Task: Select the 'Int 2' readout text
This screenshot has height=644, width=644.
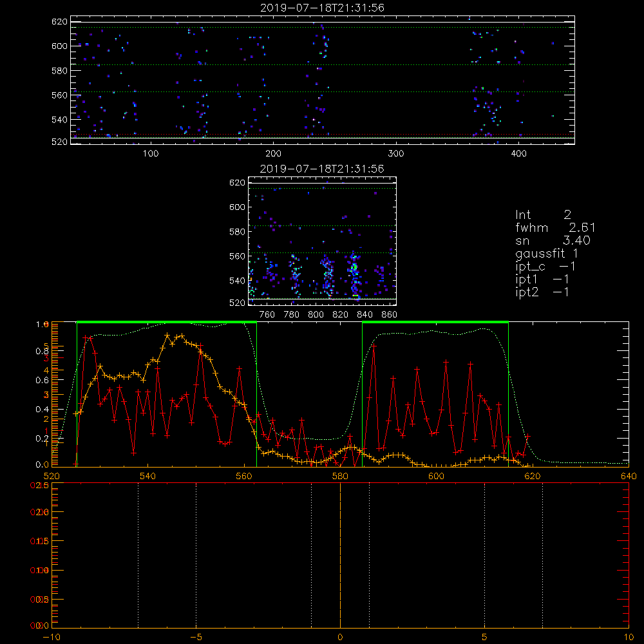Action: tap(543, 215)
